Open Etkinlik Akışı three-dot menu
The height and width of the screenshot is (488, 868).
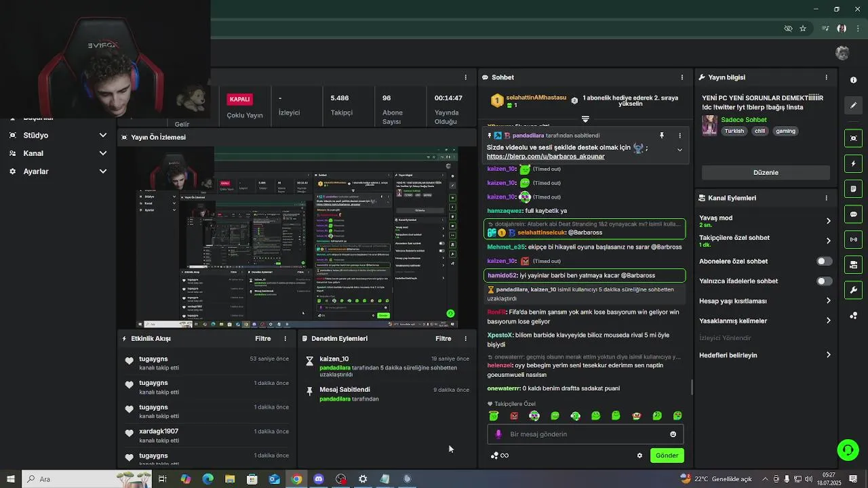click(x=285, y=338)
